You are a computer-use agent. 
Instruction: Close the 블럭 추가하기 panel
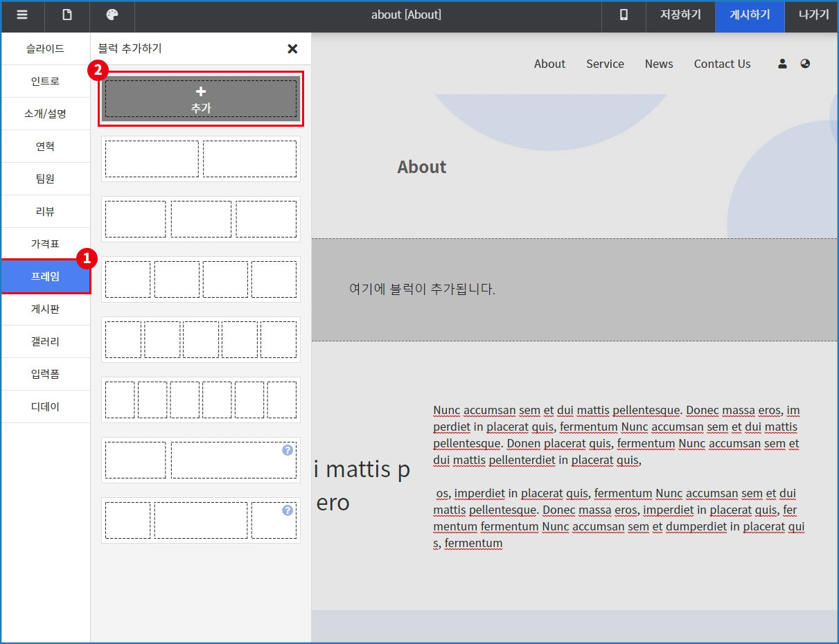(x=292, y=48)
